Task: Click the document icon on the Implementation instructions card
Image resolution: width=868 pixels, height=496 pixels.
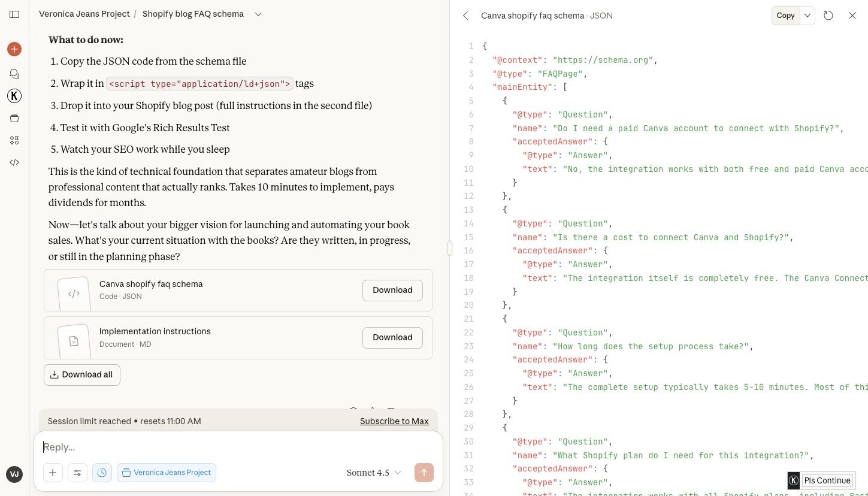Action: click(74, 341)
